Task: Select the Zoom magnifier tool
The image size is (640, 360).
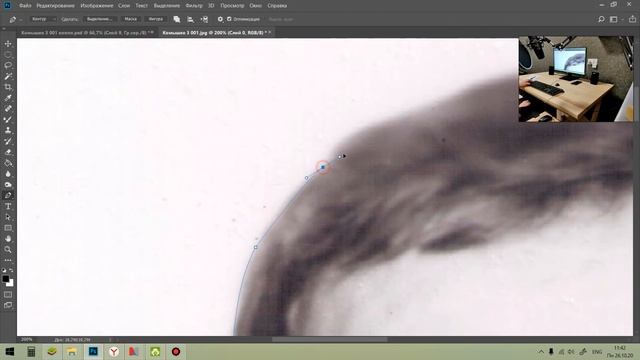Action: [x=8, y=249]
